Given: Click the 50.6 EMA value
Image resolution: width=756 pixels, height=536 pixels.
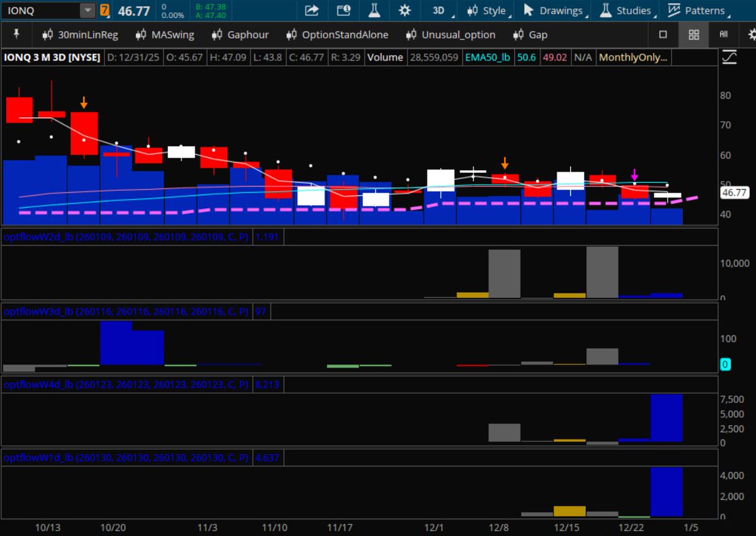Looking at the screenshot, I should coord(526,57).
